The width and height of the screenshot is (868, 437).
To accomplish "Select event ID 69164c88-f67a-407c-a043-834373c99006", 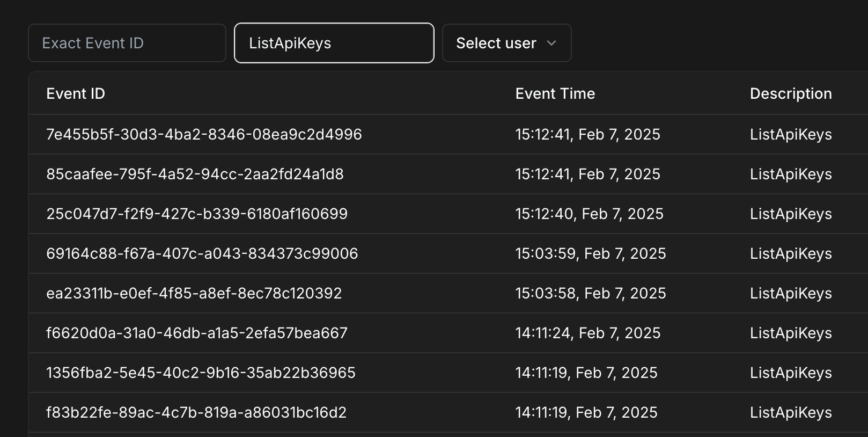I will click(x=202, y=253).
